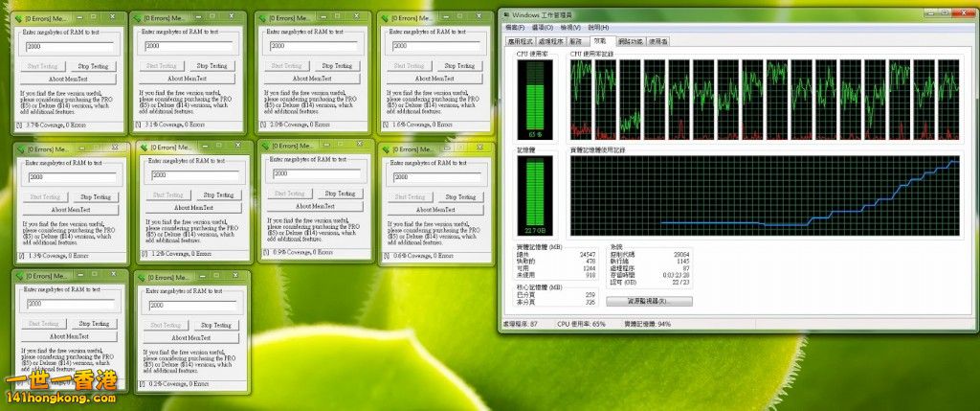
Task: Switch to the 應用程式 tab
Action: (x=520, y=41)
